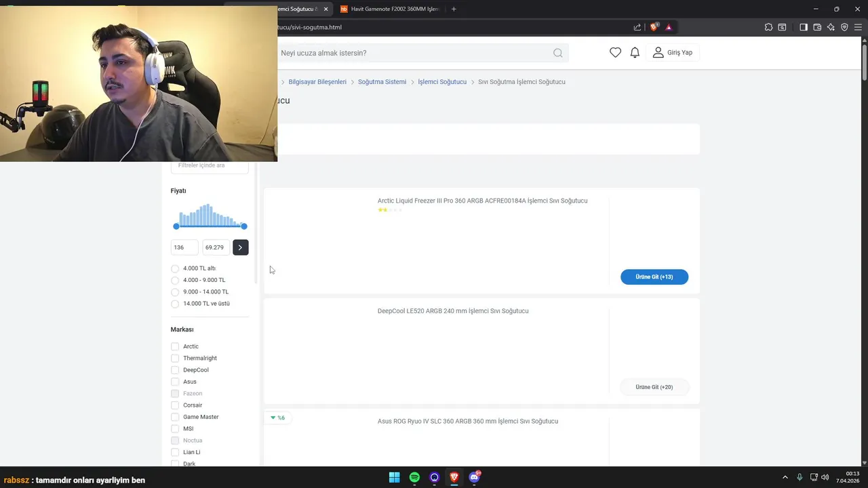This screenshot has height=488, width=868.
Task: Click the search magnifier icon
Action: (557, 53)
